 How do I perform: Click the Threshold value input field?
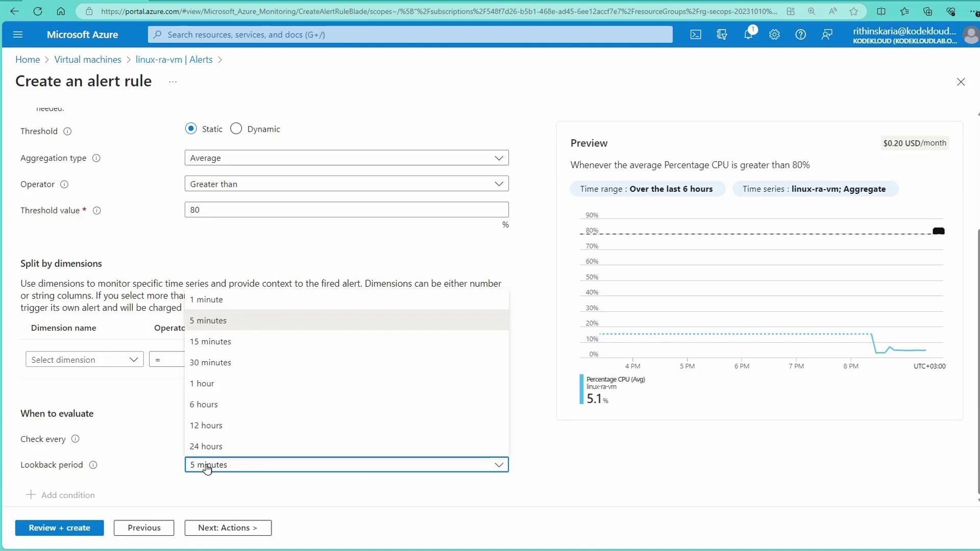346,210
